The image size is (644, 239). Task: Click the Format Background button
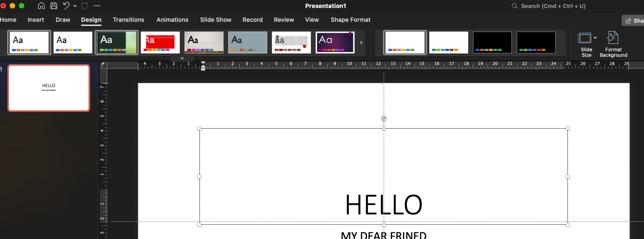613,44
